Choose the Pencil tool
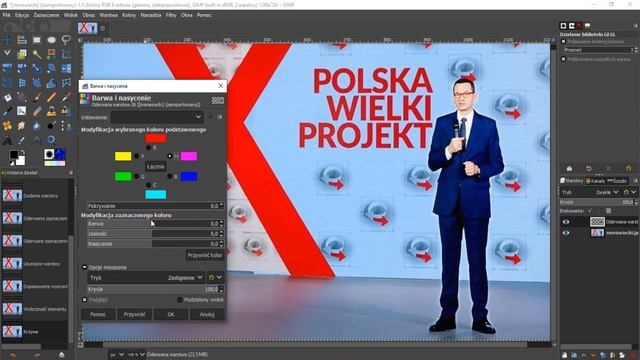 tap(51, 98)
